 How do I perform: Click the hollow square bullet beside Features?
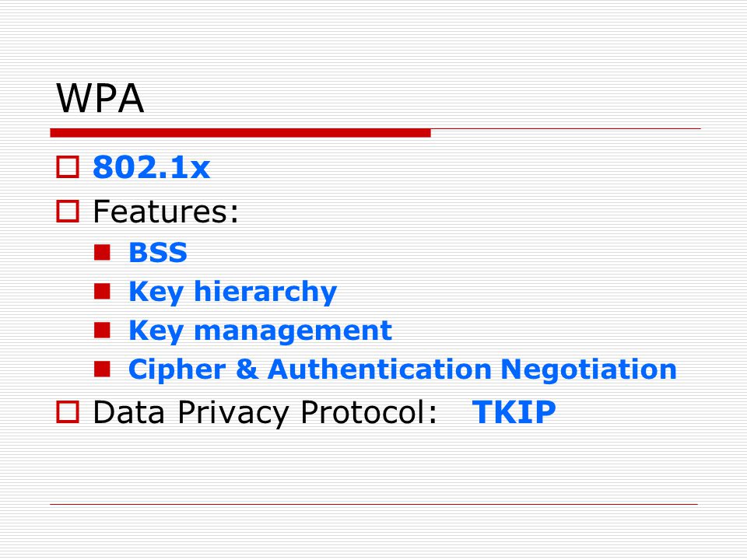(x=68, y=212)
